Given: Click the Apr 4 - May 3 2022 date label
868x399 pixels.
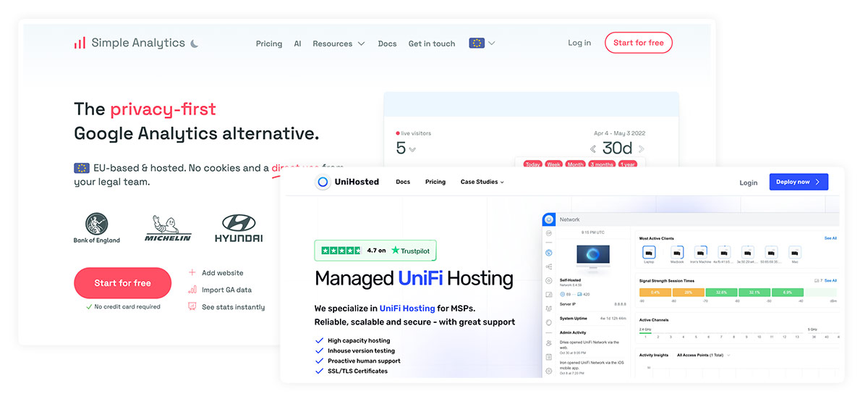Looking at the screenshot, I should (x=619, y=133).
